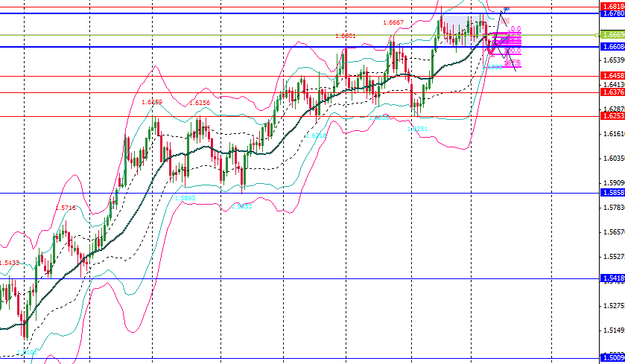The image size is (625, 364).
Task: Click the 1.5275 axis price value
Action: 614,305
